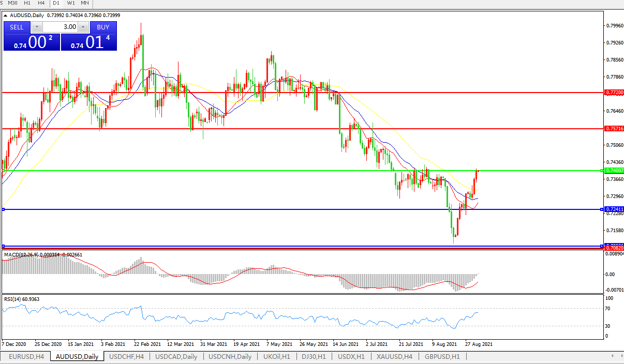
Task: Switch to the USDCNH,Daily chart tab
Action: pyautogui.click(x=229, y=356)
